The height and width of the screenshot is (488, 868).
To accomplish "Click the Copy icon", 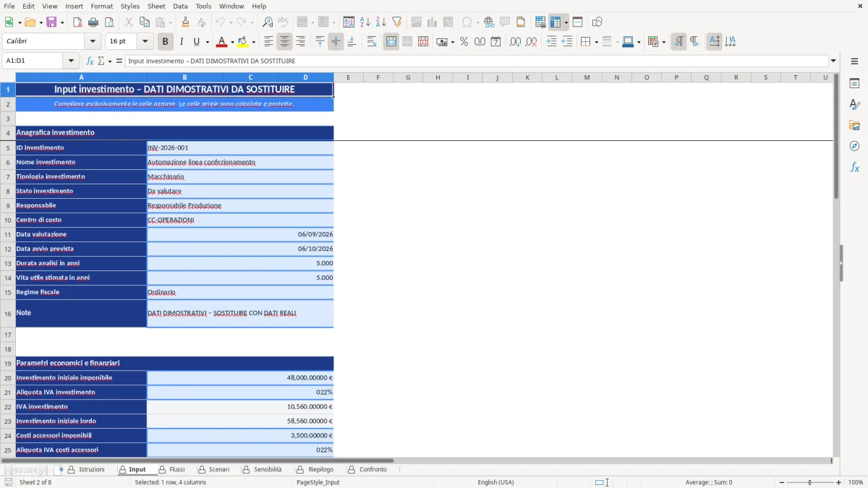I will coord(144,22).
